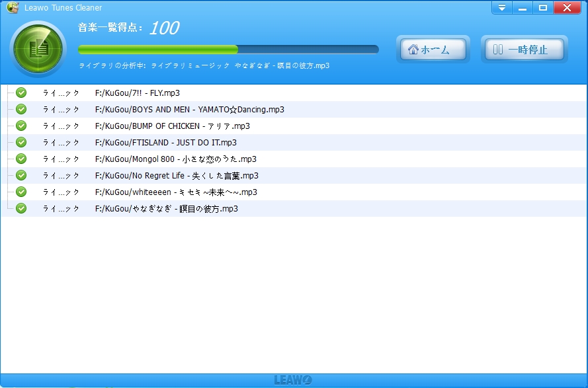Click the check icon for No Regret Life row
Viewport: 588px width, 388px height.
coord(21,175)
